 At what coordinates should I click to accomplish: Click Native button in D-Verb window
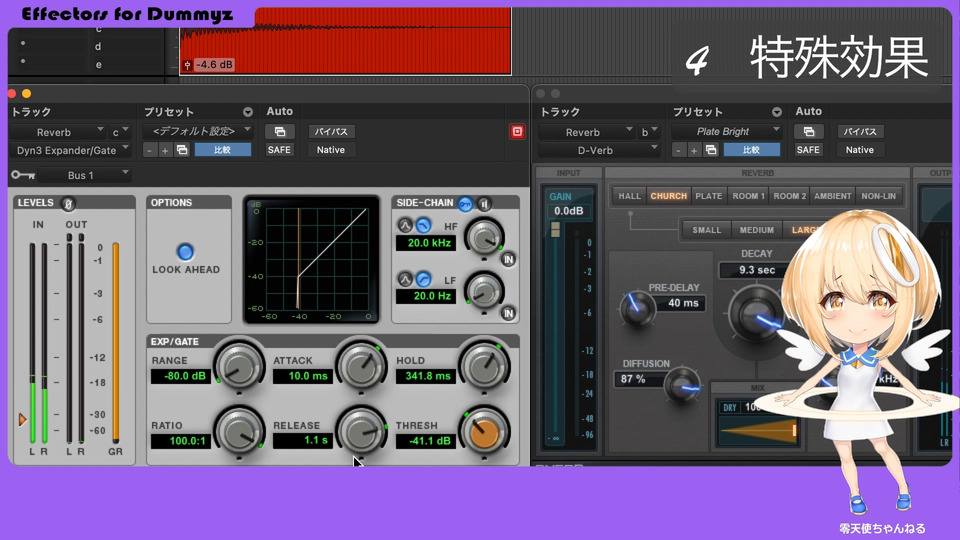pos(860,150)
